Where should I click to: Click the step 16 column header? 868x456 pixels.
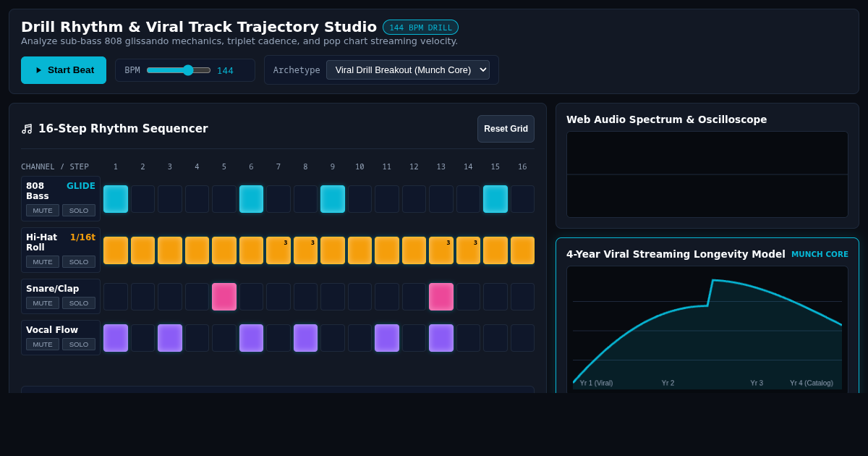click(x=522, y=167)
